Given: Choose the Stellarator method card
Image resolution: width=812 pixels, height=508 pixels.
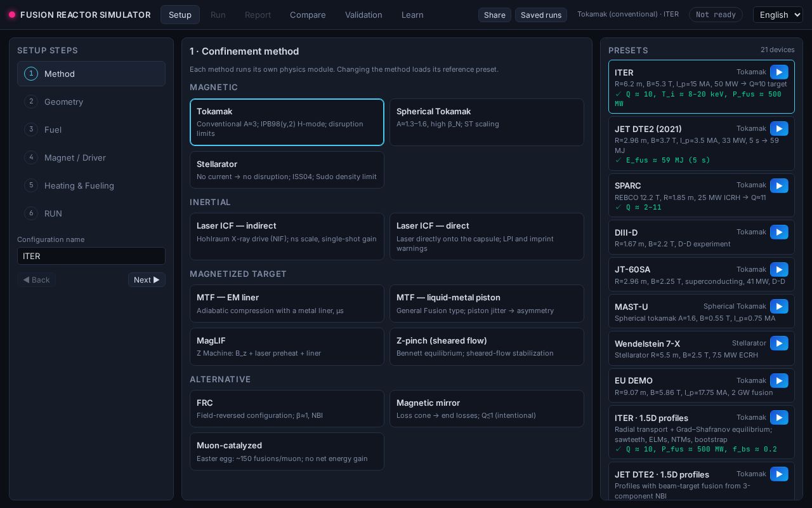Looking at the screenshot, I should tap(287, 170).
